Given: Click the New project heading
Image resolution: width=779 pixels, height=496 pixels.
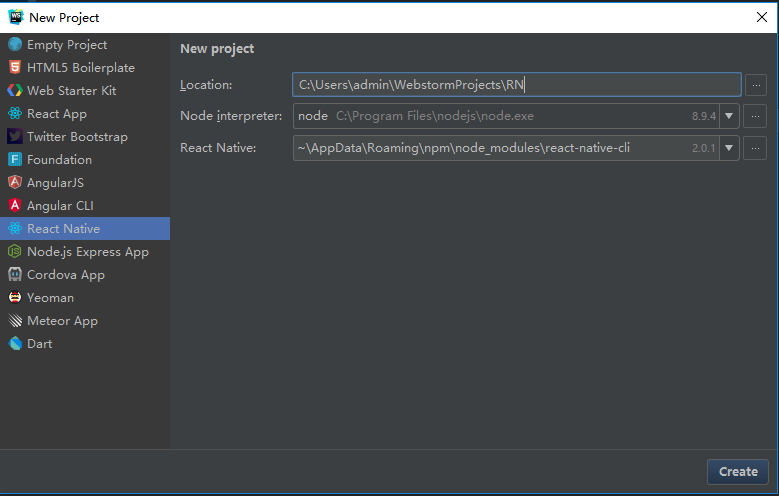Looking at the screenshot, I should (217, 49).
